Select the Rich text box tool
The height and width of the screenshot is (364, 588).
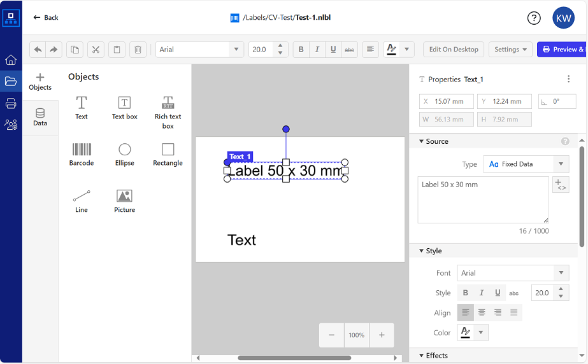point(168,112)
